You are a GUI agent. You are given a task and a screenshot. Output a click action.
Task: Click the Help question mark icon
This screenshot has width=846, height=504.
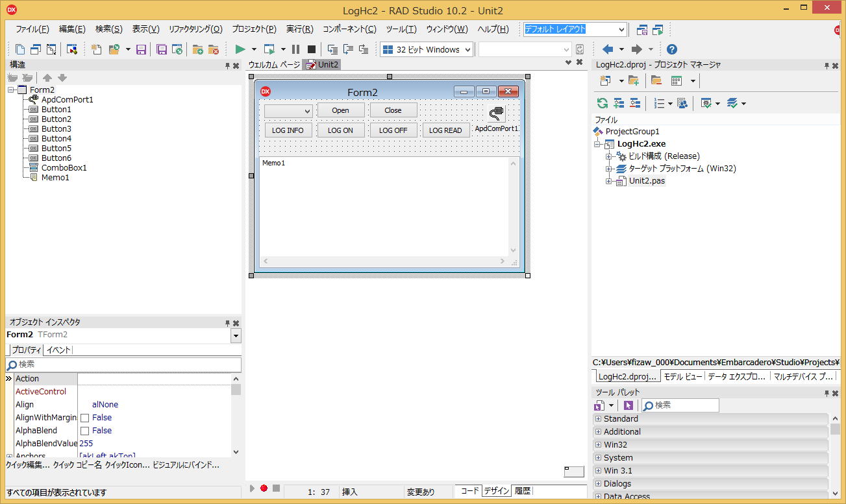click(x=672, y=49)
